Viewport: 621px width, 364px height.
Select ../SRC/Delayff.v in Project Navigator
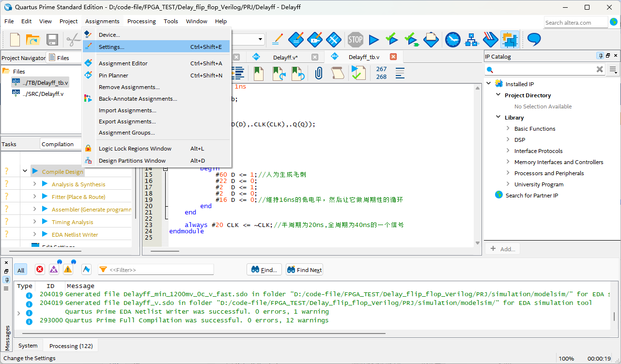click(x=43, y=93)
